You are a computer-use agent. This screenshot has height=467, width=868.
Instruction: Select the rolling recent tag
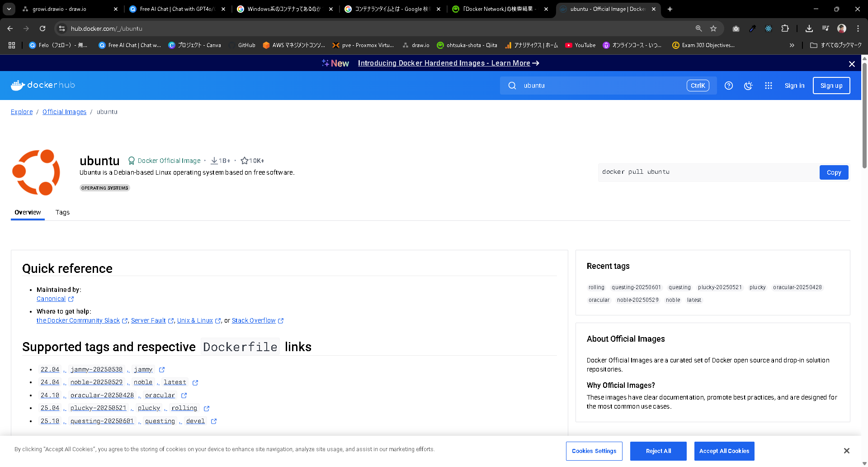[x=596, y=287]
